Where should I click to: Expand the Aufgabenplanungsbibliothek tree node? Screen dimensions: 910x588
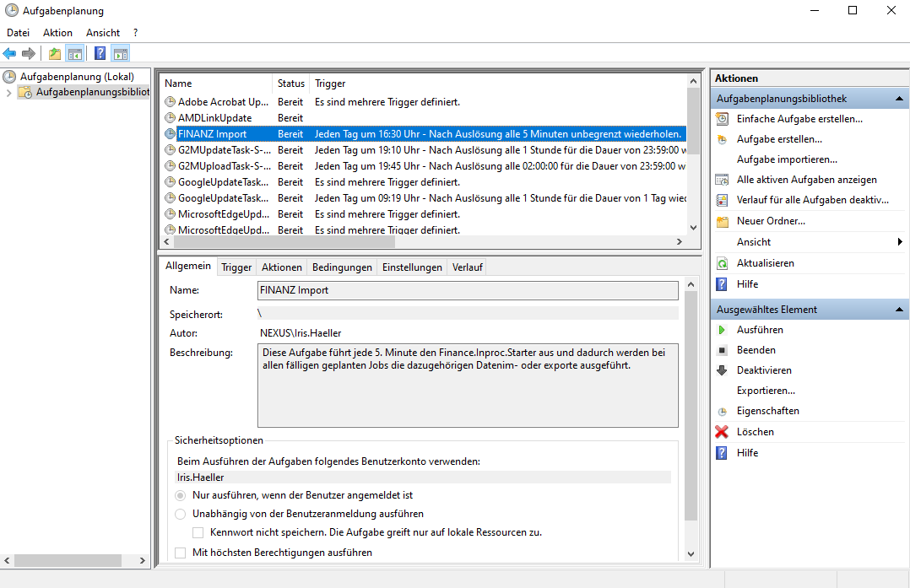(x=9, y=92)
